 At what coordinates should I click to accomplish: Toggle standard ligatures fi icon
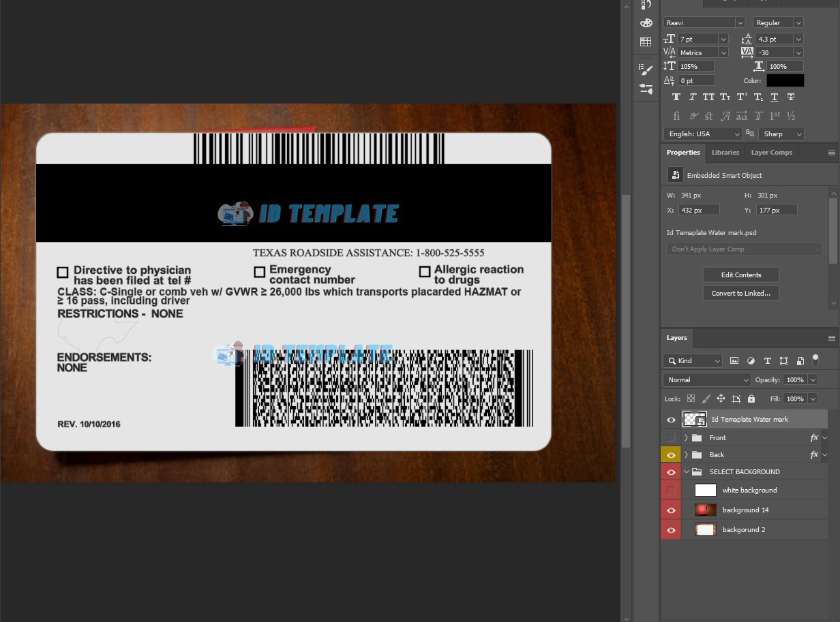[676, 116]
